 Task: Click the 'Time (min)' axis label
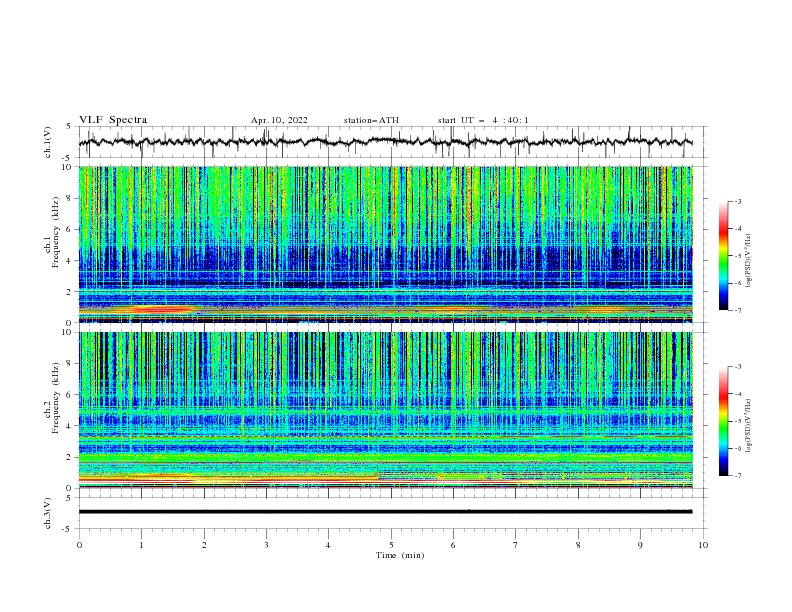pyautogui.click(x=400, y=555)
